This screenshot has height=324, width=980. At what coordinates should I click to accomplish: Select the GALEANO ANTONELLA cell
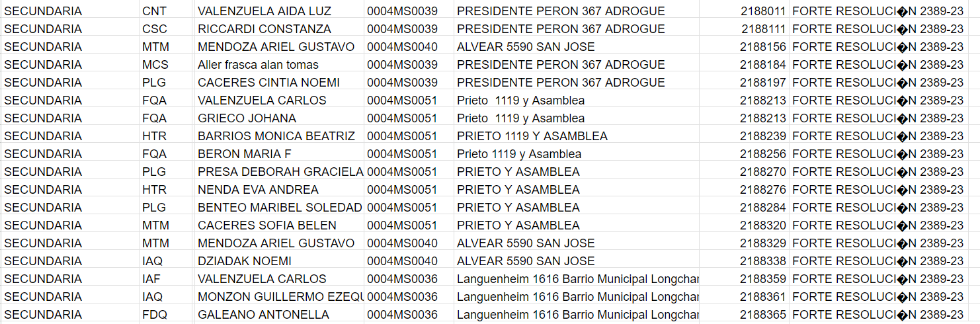point(263,315)
